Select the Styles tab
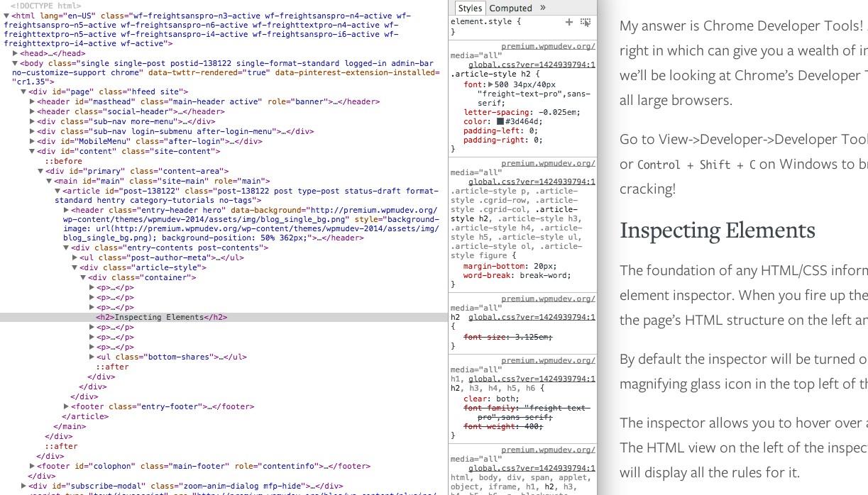868x495 pixels. pyautogui.click(x=470, y=8)
